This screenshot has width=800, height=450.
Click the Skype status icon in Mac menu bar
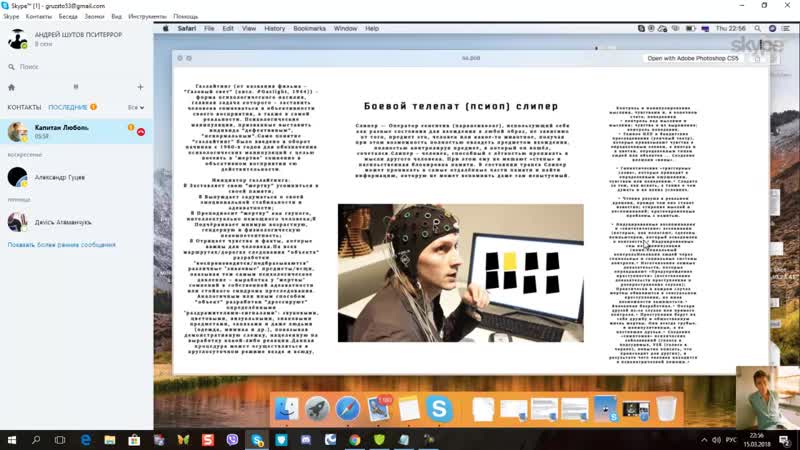click(641, 29)
